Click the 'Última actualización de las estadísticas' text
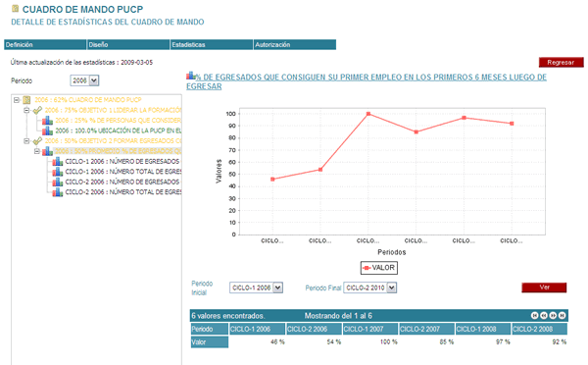 (x=63, y=63)
